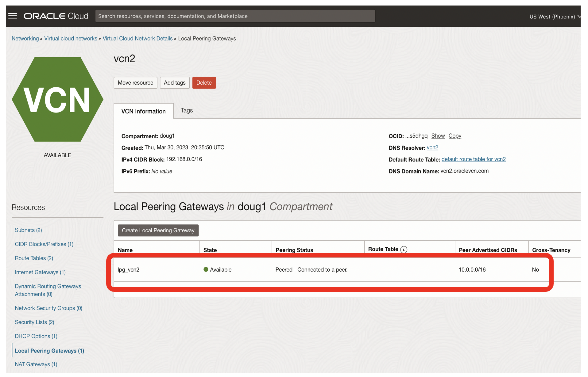This screenshot has width=588, height=377.
Task: Open Network Security Groups (0)
Action: pyautogui.click(x=48, y=308)
